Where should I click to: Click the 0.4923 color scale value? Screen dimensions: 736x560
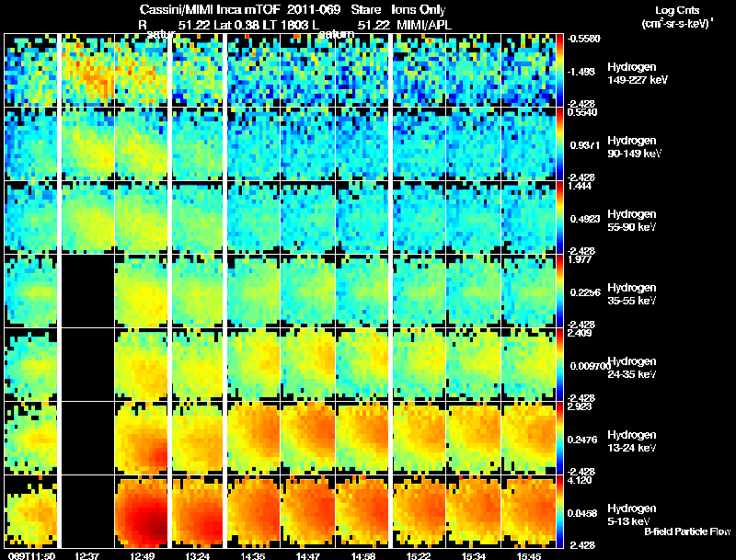point(585,219)
